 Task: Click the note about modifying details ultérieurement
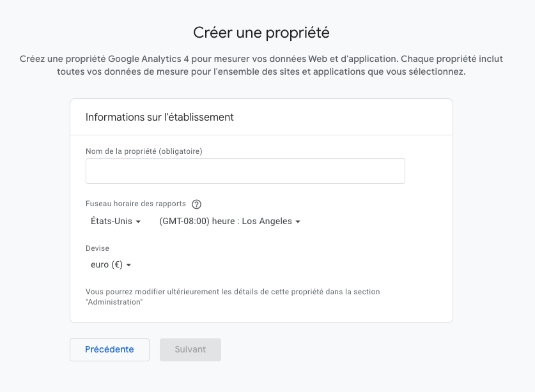click(233, 292)
